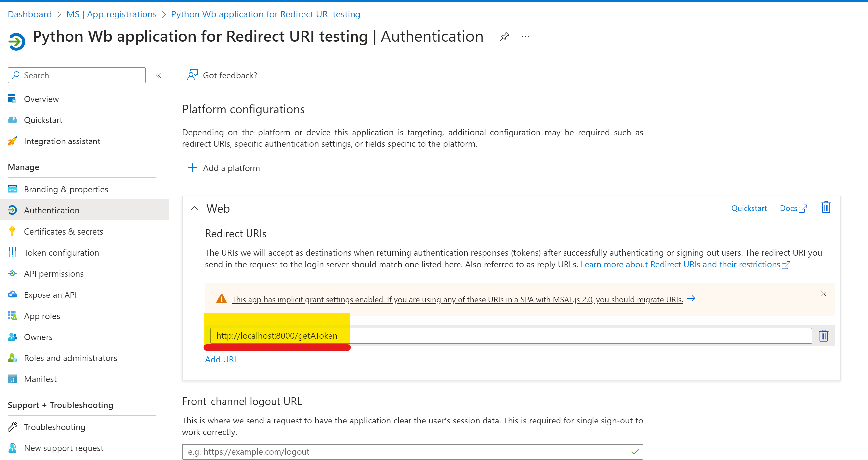Go to Dashboard breadcrumb
Image resolution: width=868 pixels, height=460 pixels.
(x=30, y=14)
